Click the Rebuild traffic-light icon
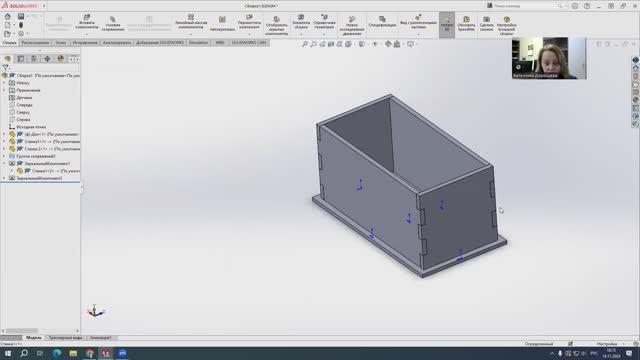This screenshot has width=640, height=360. pyautogui.click(x=21, y=25)
